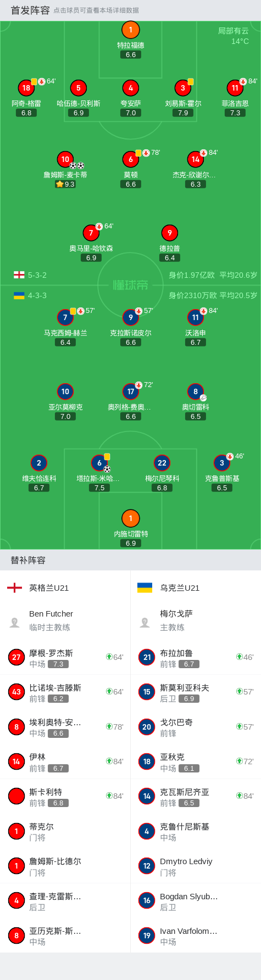Select substitute Dmytro Ledviy goalkeeper entry
This screenshot has width=261, height=980.
point(196,866)
